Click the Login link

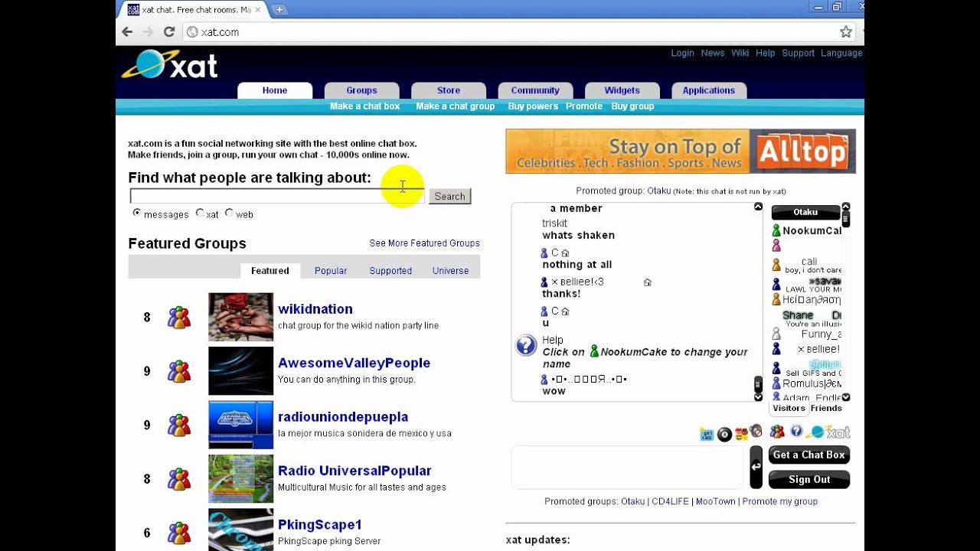point(682,53)
